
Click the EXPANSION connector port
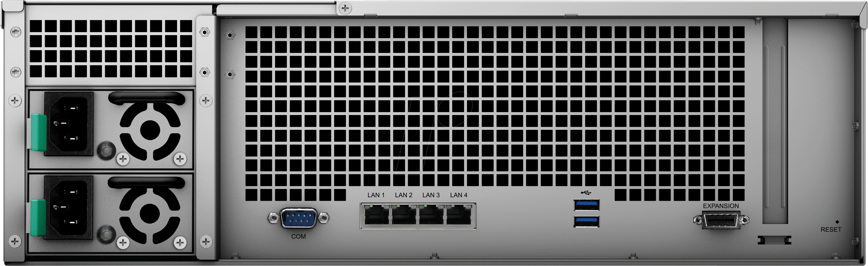click(x=721, y=220)
